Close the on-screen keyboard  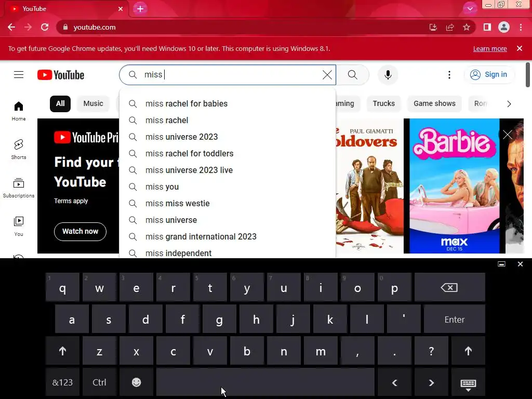(520, 264)
